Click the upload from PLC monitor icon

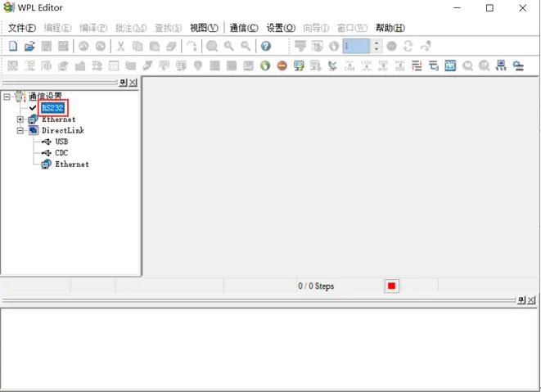pos(299,65)
